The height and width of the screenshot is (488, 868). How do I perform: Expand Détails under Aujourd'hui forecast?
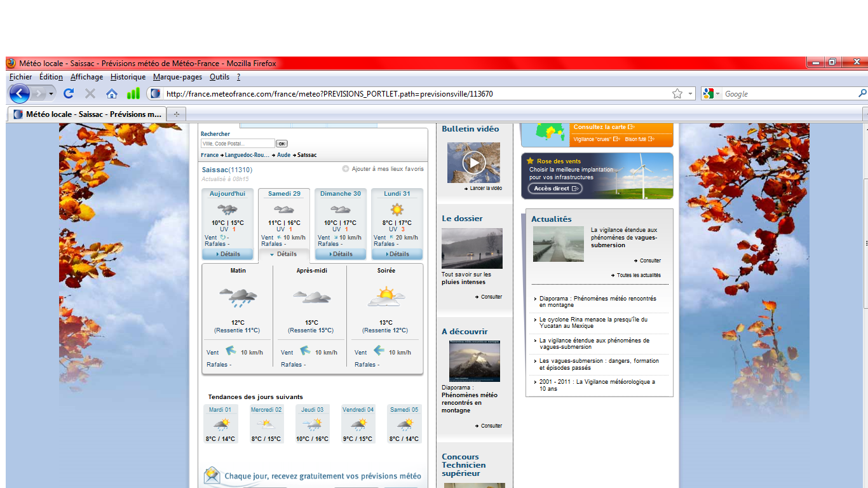(227, 254)
